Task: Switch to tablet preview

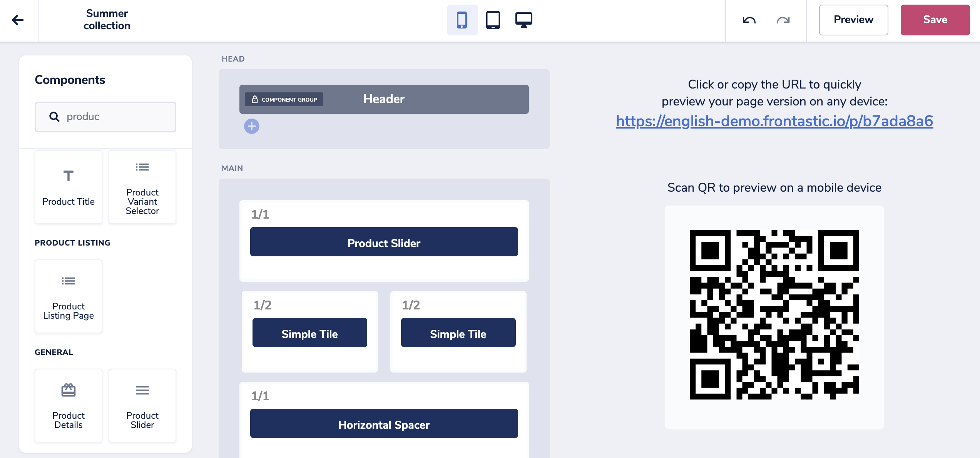Action: [493, 20]
